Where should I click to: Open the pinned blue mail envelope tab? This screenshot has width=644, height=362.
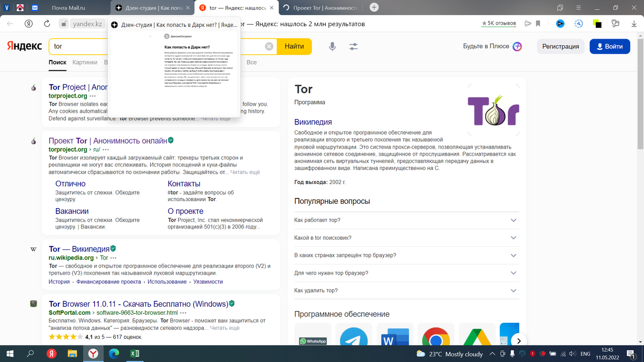[x=35, y=8]
